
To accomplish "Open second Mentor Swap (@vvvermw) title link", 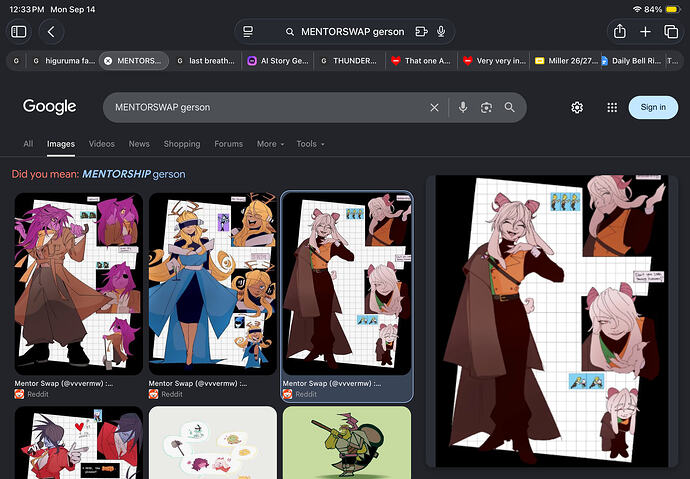I will (198, 384).
